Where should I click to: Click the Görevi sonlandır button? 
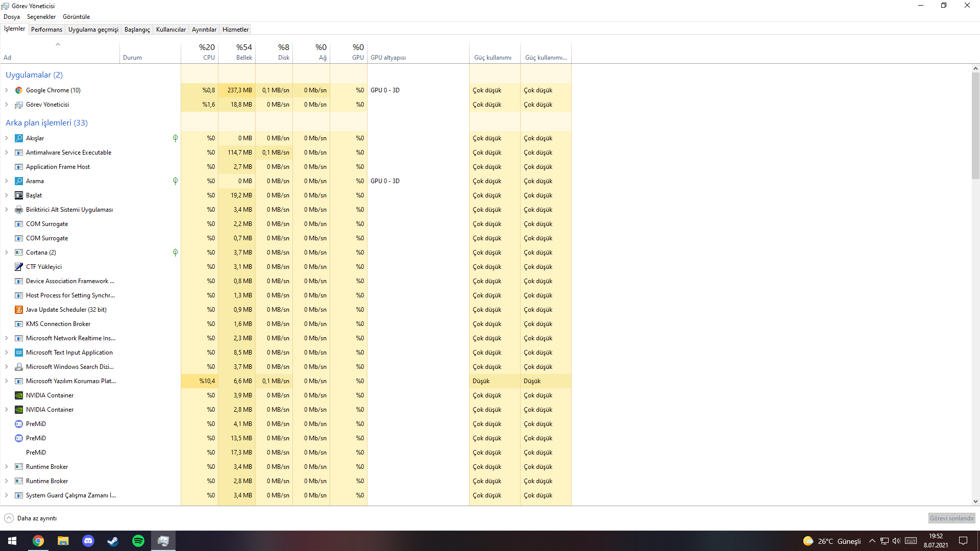pyautogui.click(x=951, y=518)
